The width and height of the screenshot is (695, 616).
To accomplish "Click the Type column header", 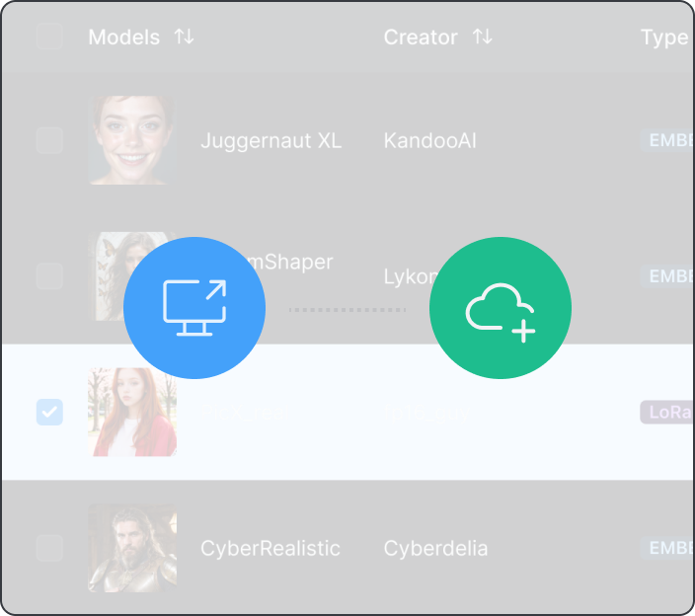I will [663, 38].
